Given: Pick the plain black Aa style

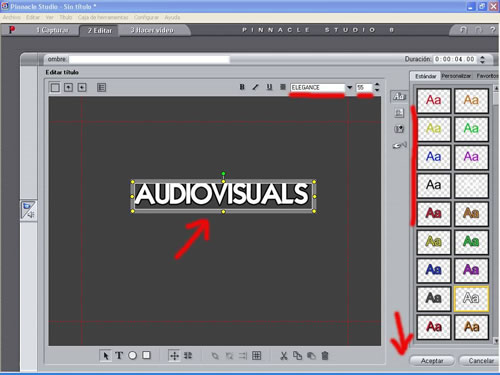Looking at the screenshot, I should [434, 185].
